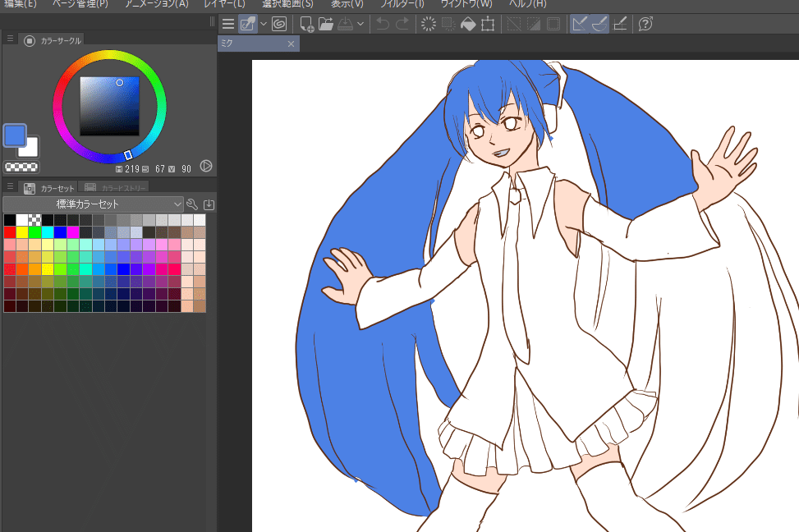
Task: Open the レイヤー(L) menu
Action: [225, 4]
